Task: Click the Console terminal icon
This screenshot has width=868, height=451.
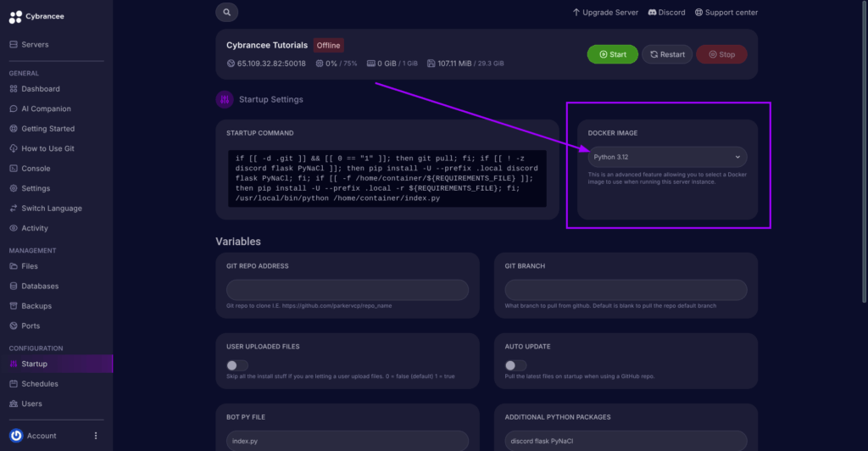Action: (x=14, y=168)
